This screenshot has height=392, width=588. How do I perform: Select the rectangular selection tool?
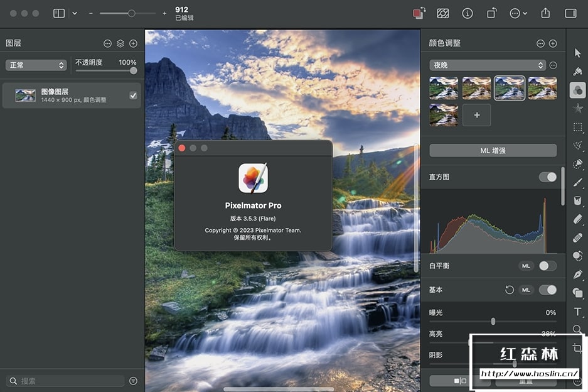[577, 127]
